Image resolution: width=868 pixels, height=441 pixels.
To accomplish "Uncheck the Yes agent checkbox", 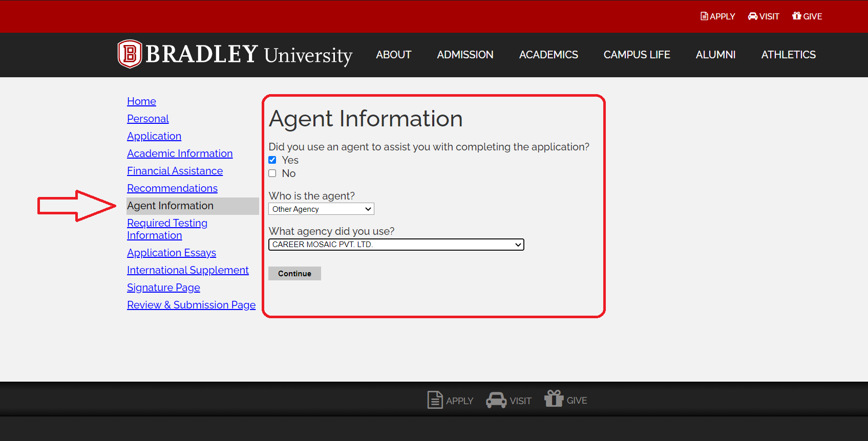I will pos(272,160).
